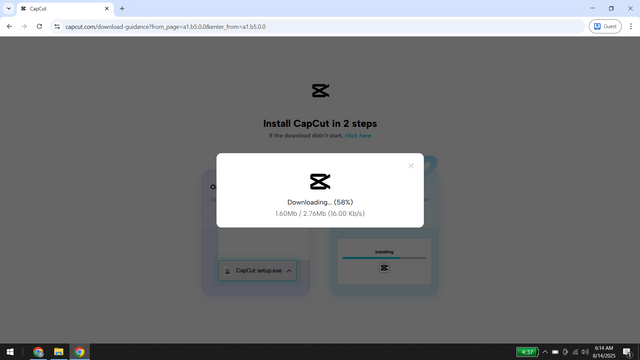Reload the CapCut page
Viewport: 640px width, 360px height.
[39, 27]
